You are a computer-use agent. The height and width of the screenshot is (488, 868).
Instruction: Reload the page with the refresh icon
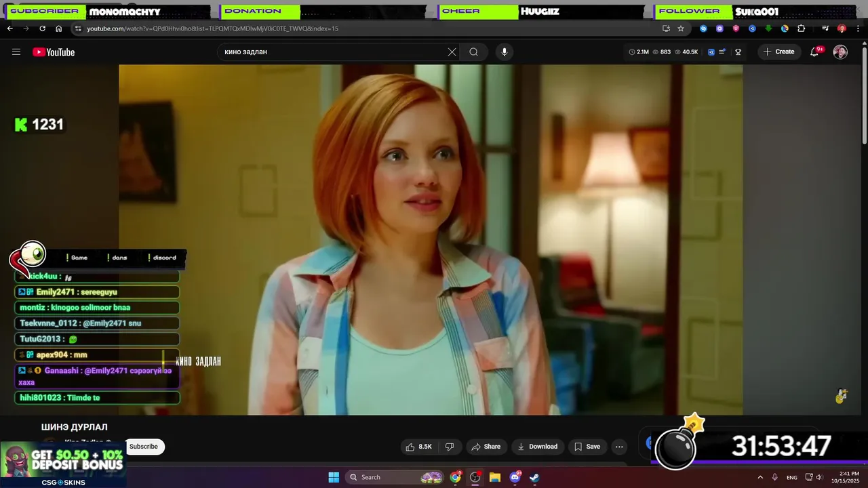[42, 28]
